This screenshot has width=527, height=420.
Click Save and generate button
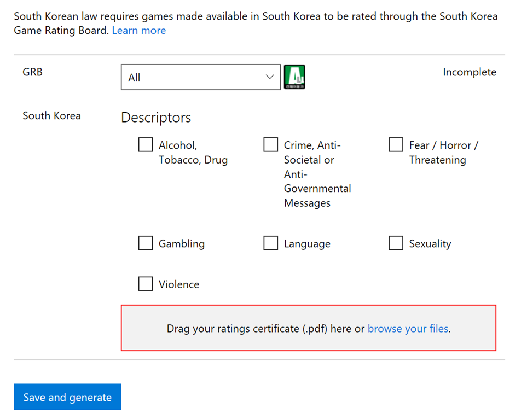coord(67,397)
